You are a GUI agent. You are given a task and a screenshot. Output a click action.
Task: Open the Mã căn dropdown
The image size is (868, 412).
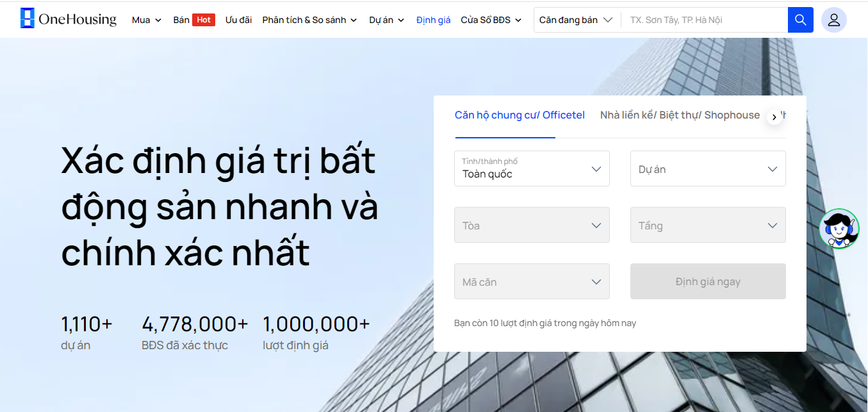532,281
